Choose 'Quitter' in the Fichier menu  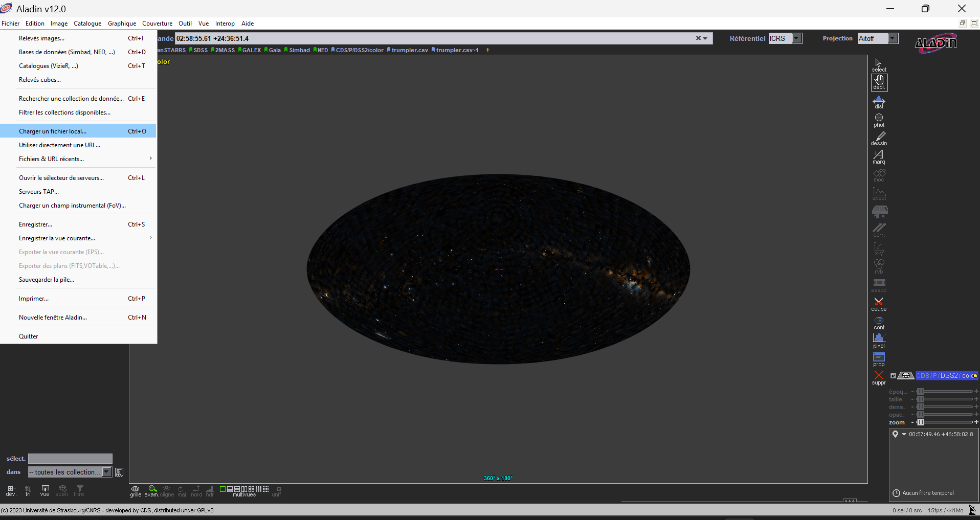(x=78, y=336)
